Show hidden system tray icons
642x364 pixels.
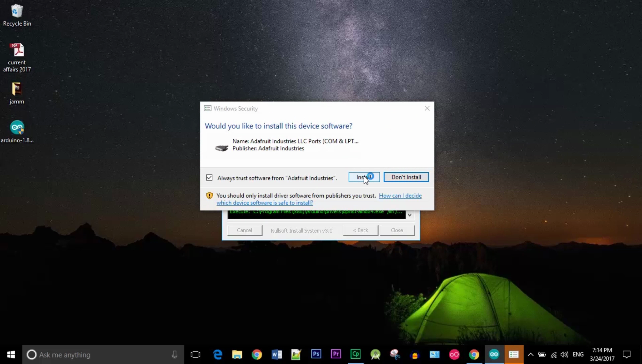pyautogui.click(x=530, y=354)
